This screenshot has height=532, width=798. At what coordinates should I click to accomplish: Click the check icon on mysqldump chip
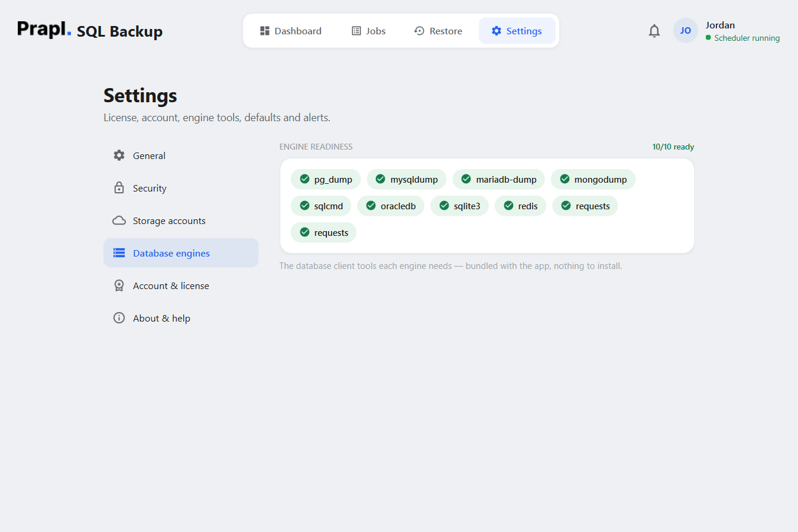click(x=381, y=179)
